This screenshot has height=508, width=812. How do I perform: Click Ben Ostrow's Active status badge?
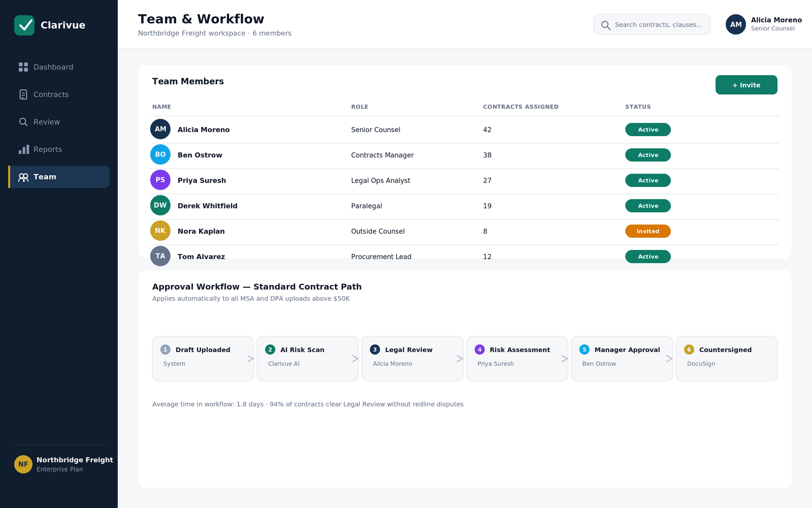tap(648, 155)
